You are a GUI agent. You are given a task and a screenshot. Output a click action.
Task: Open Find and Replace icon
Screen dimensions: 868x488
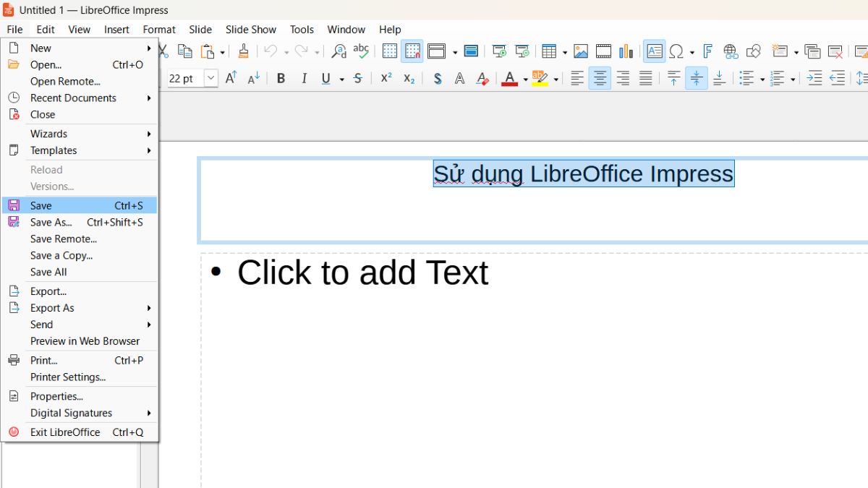tap(339, 51)
